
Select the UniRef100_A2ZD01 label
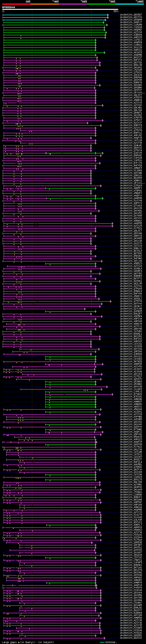click(x=131, y=412)
